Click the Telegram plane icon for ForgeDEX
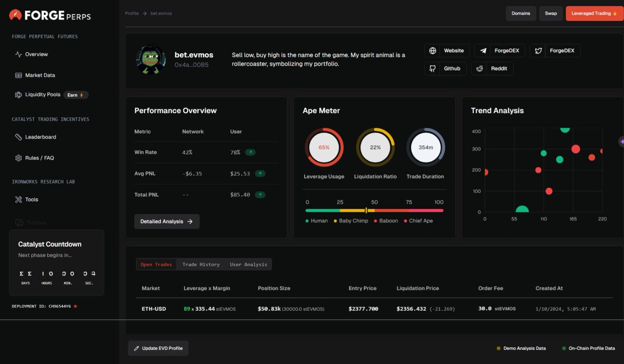This screenshot has height=364, width=624. tap(483, 50)
